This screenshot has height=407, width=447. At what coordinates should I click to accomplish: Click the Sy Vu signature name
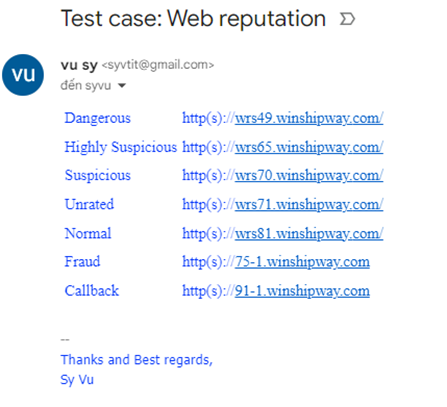tap(77, 380)
